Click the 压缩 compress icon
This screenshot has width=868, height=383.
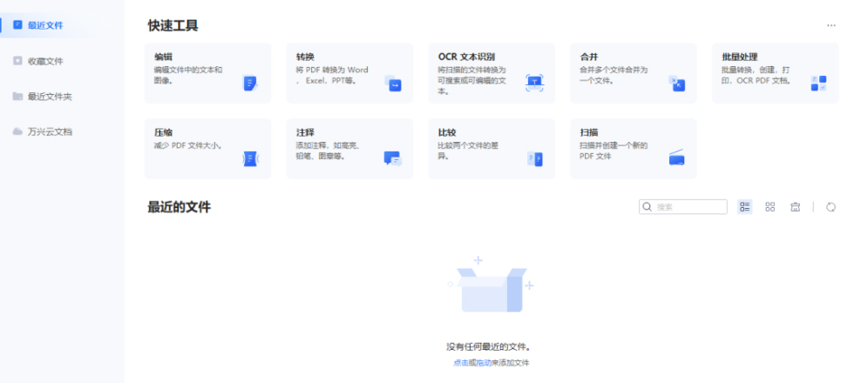point(251,158)
